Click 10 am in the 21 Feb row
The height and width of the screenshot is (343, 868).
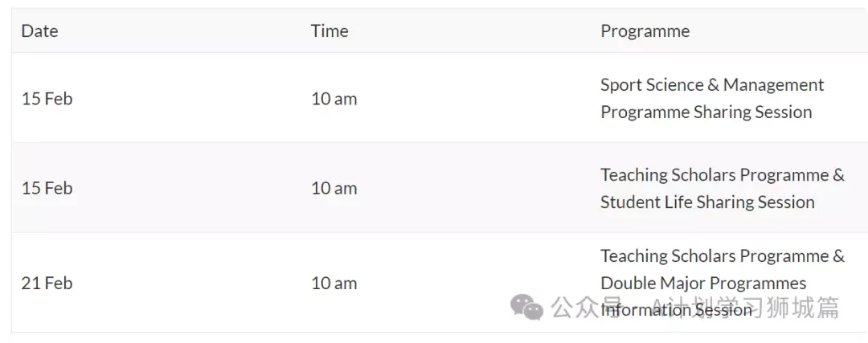(x=334, y=284)
